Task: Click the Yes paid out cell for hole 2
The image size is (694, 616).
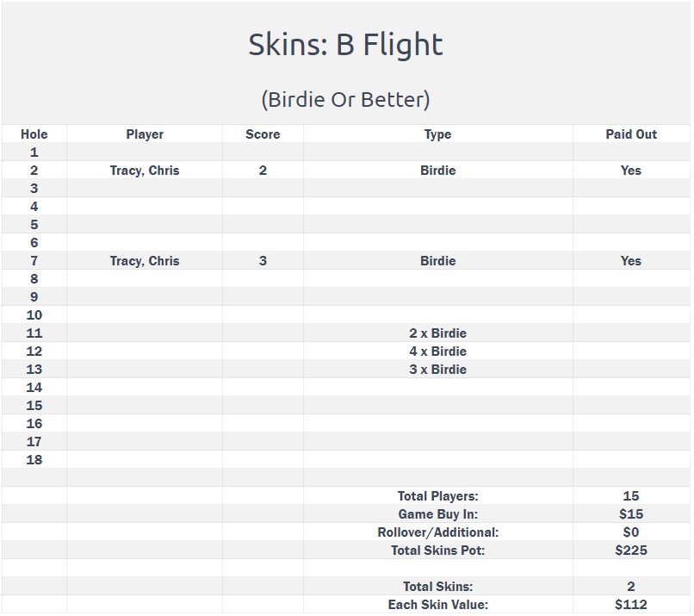Action: (631, 171)
